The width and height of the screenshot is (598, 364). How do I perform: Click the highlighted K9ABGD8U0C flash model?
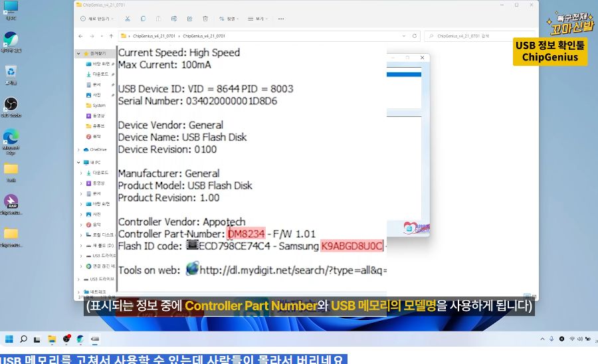click(x=351, y=246)
